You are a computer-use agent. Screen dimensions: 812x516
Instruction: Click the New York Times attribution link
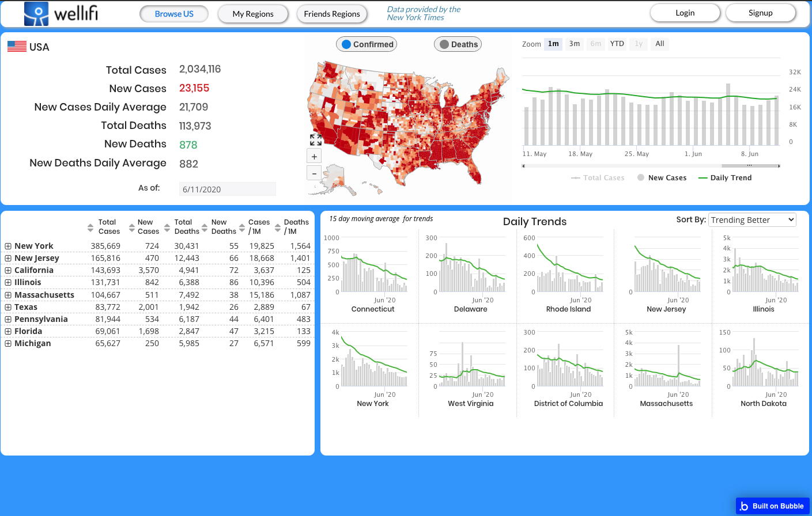(x=424, y=13)
